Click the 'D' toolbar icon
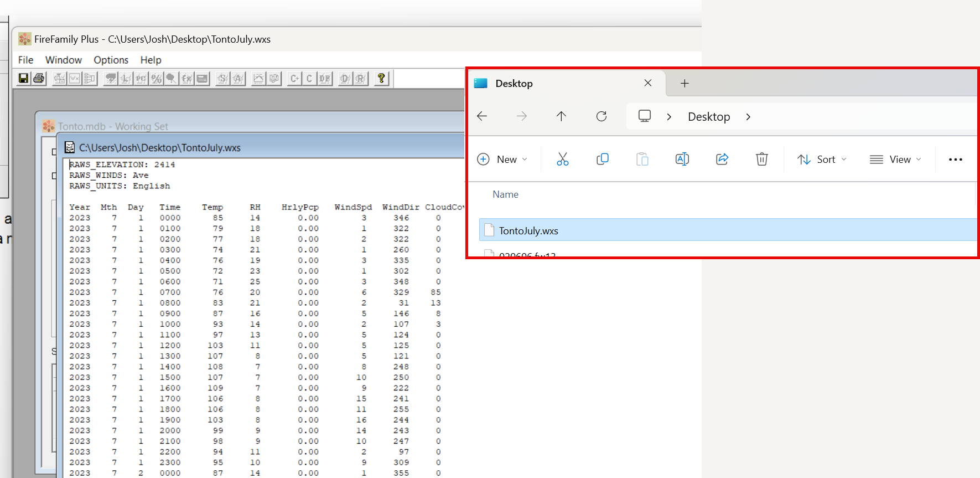Screen dimensions: 980x478 pos(345,78)
